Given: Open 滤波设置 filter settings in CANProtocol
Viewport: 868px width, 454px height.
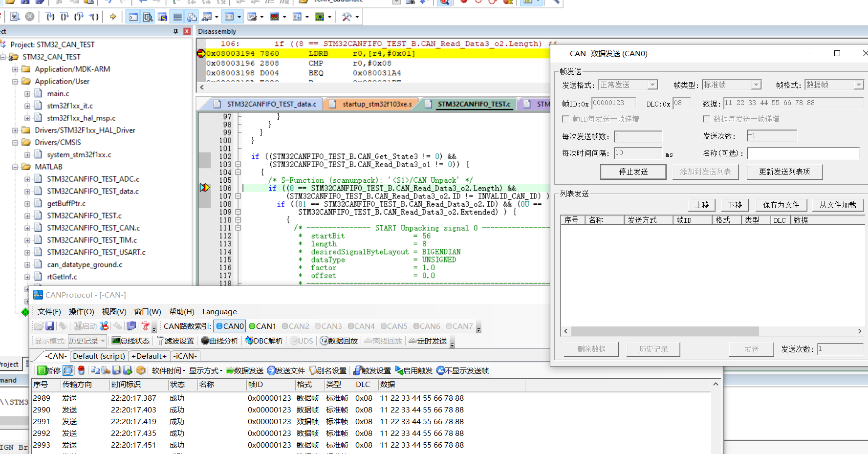Looking at the screenshot, I should pos(175,341).
